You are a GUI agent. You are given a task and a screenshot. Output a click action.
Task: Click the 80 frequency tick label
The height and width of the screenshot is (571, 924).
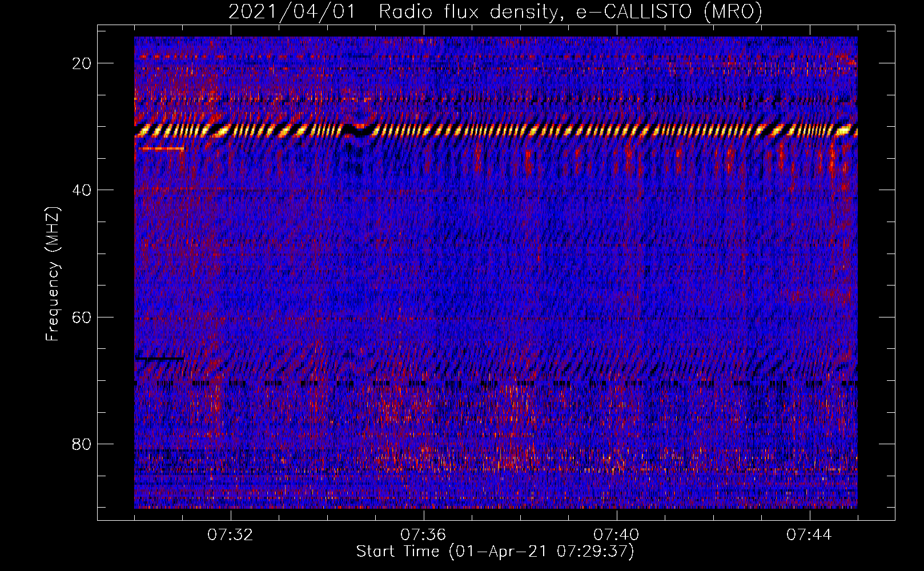point(82,444)
